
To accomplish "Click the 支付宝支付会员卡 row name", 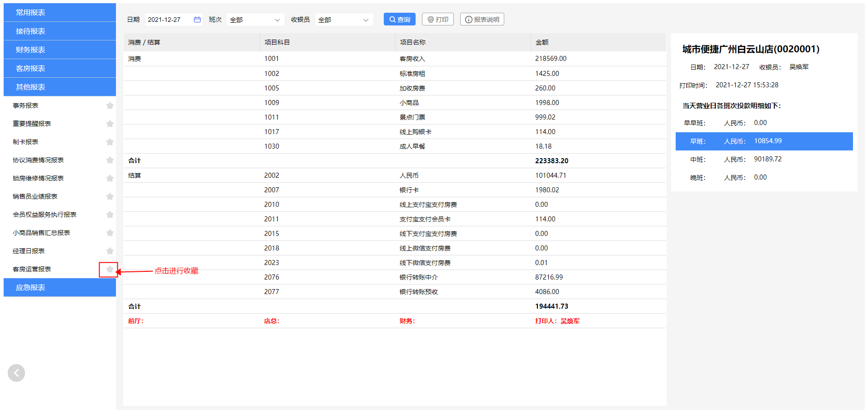I will (425, 219).
